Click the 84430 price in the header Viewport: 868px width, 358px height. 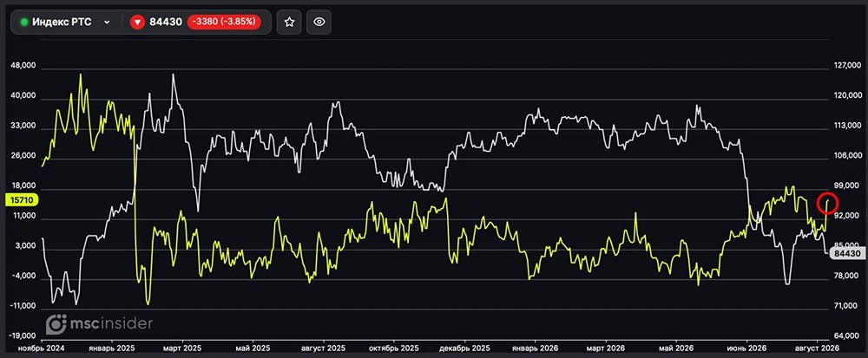[166, 22]
